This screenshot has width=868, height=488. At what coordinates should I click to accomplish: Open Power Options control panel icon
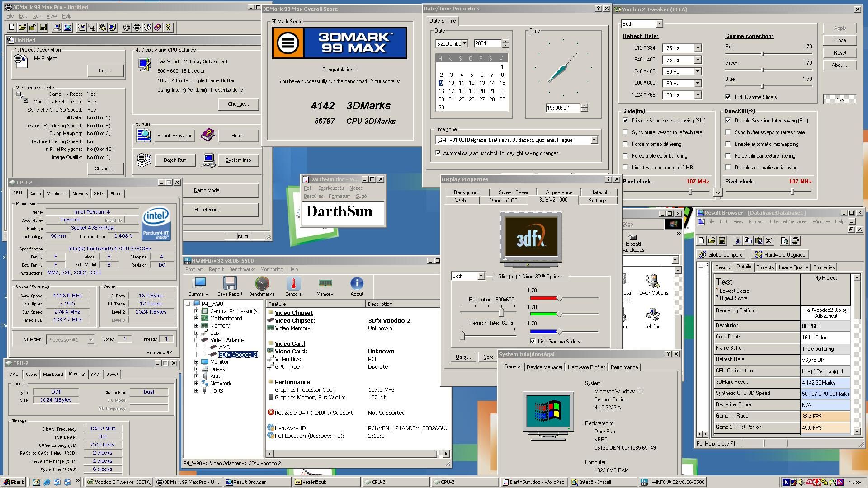tap(652, 285)
